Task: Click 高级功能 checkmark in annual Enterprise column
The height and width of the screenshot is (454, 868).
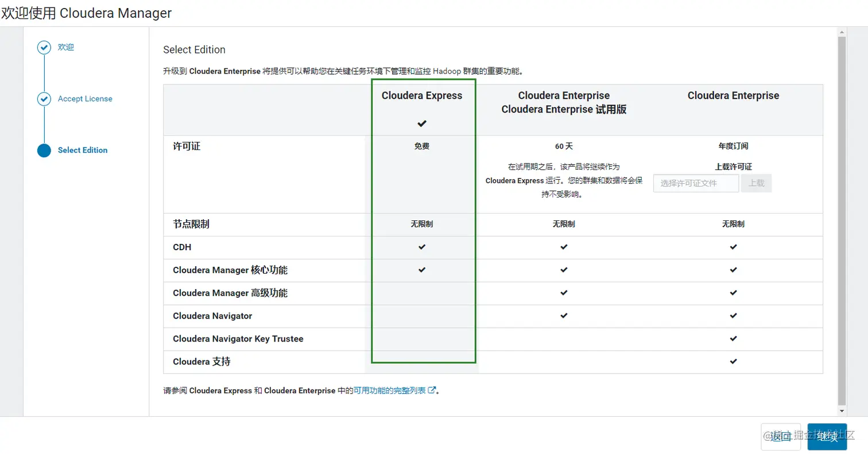Action: point(733,293)
